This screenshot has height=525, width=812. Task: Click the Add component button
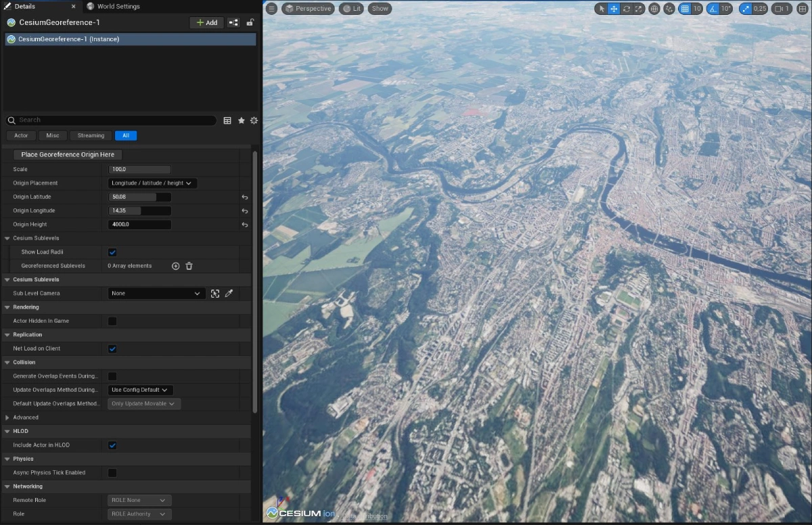tap(206, 22)
